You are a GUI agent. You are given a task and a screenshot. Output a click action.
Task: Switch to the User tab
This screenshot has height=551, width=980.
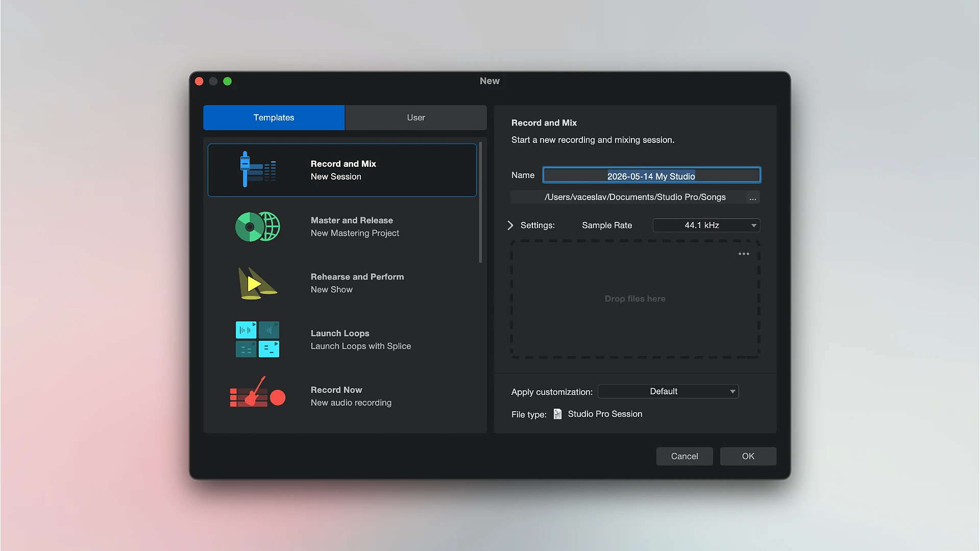[x=416, y=117]
